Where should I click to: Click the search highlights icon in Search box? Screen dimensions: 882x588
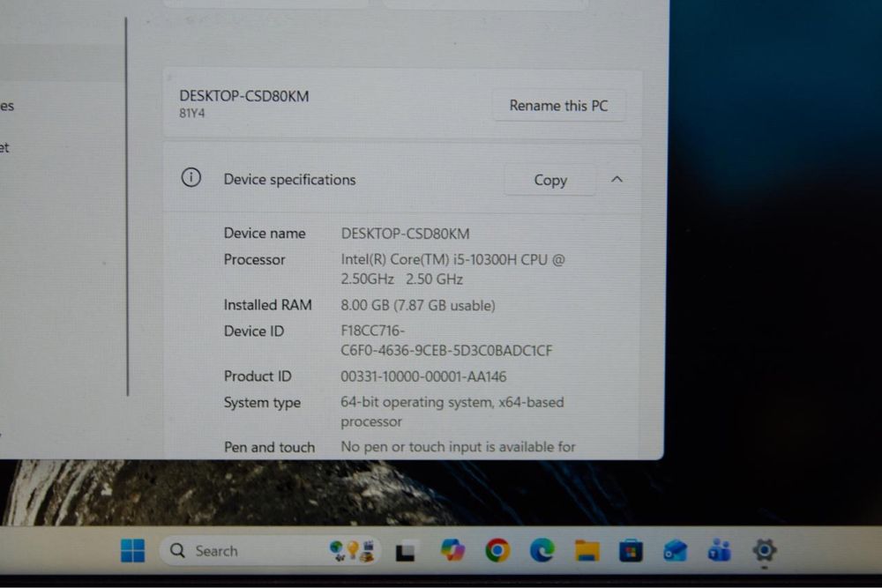tap(352, 550)
